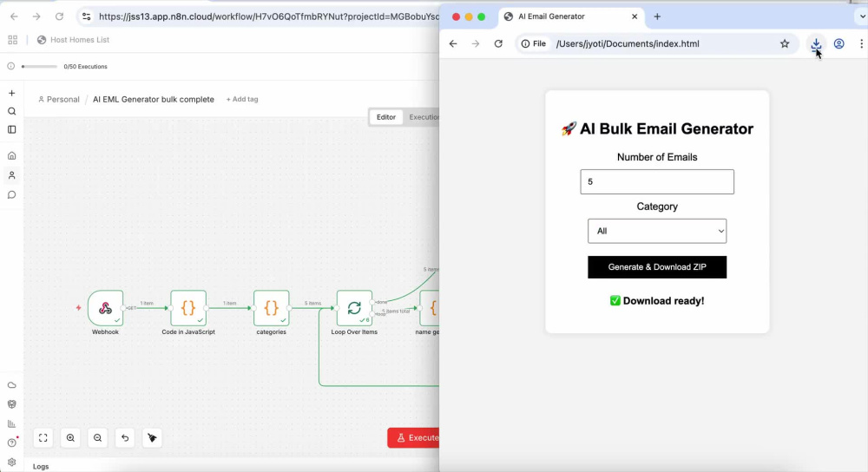Toggle the n8n sidebar panel icon

11,129
